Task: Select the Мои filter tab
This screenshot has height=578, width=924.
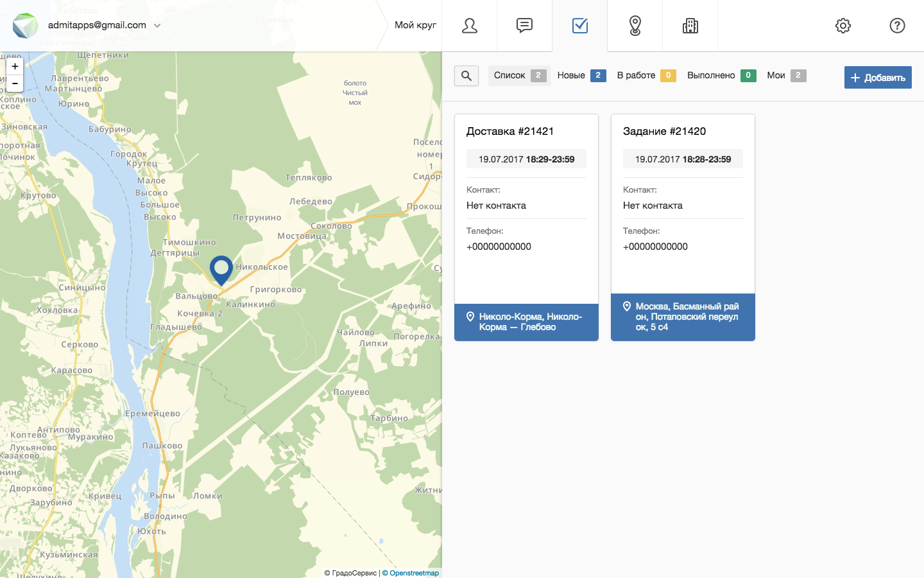Action: click(x=787, y=75)
